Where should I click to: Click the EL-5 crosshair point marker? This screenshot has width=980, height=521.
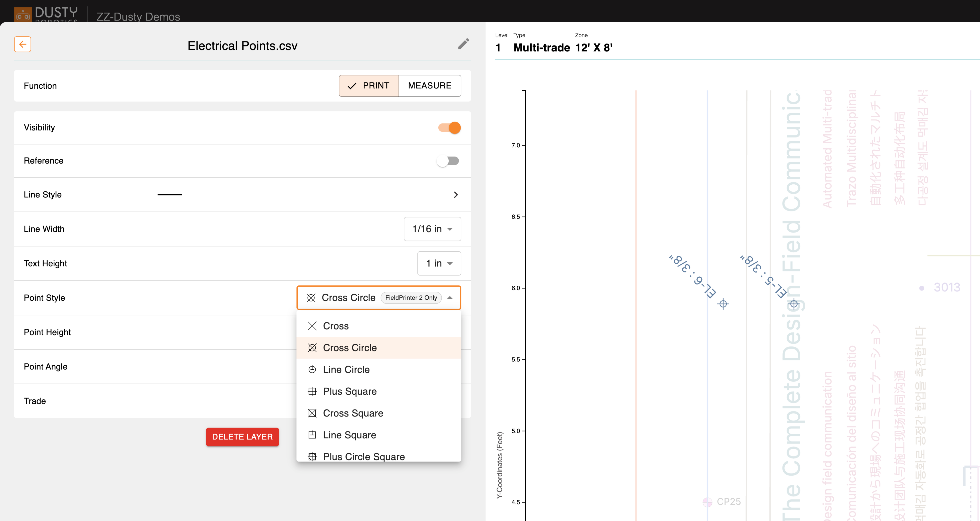[794, 304]
